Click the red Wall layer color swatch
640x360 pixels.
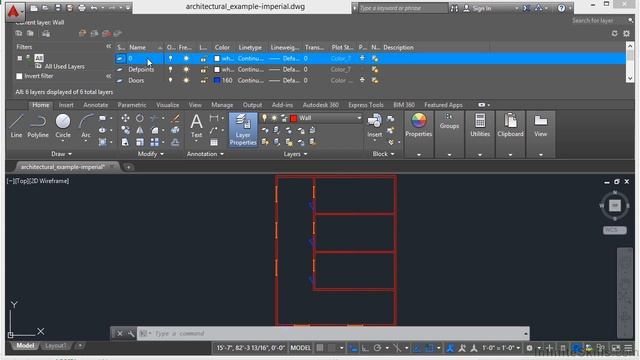tap(293, 118)
